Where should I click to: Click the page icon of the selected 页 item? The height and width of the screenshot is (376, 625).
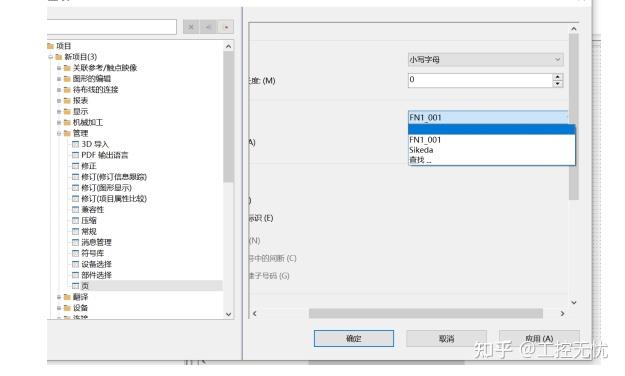click(75, 285)
